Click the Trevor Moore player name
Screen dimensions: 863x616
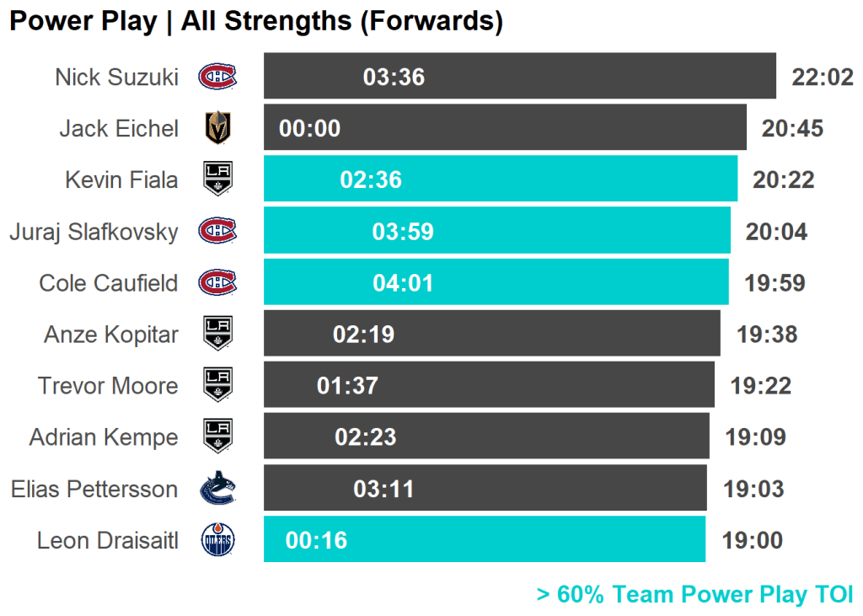108,385
